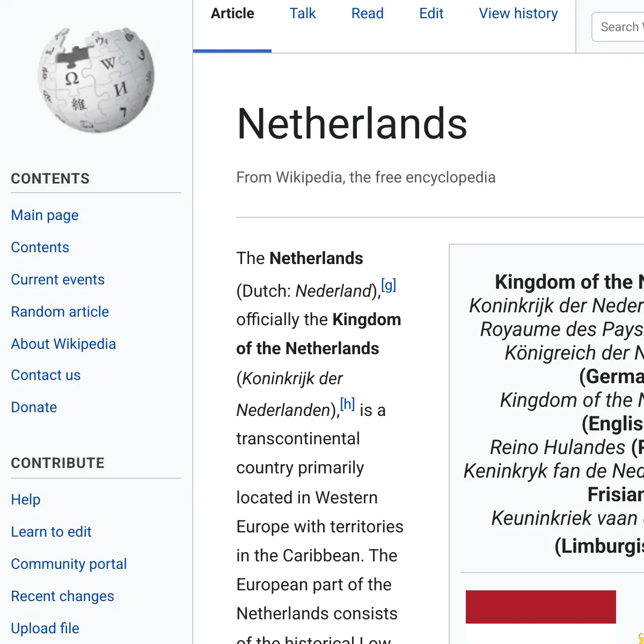Image resolution: width=644 pixels, height=644 pixels.
Task: Open View history tab
Action: (518, 13)
